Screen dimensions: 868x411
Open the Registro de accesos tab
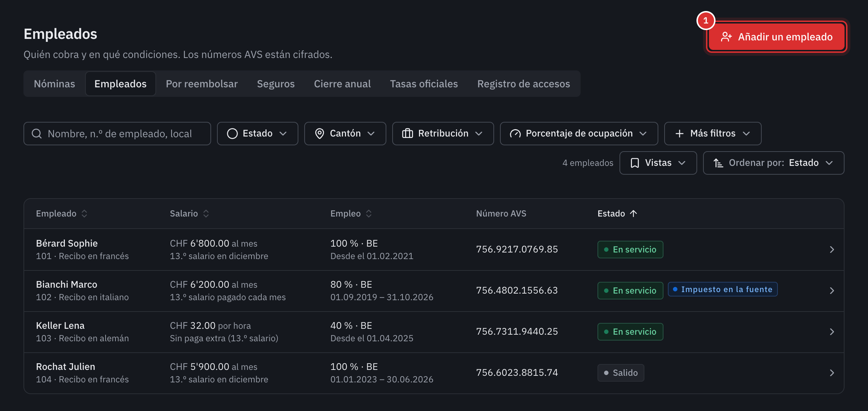523,84
